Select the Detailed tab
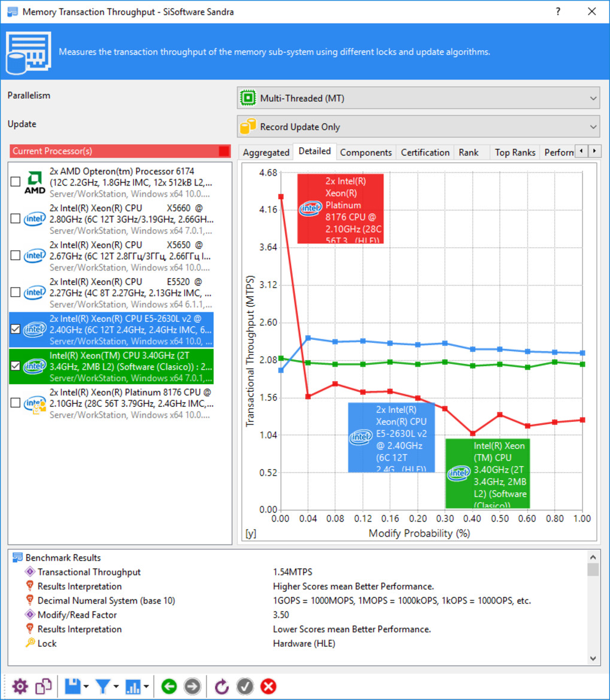The width and height of the screenshot is (610, 700). click(x=314, y=151)
